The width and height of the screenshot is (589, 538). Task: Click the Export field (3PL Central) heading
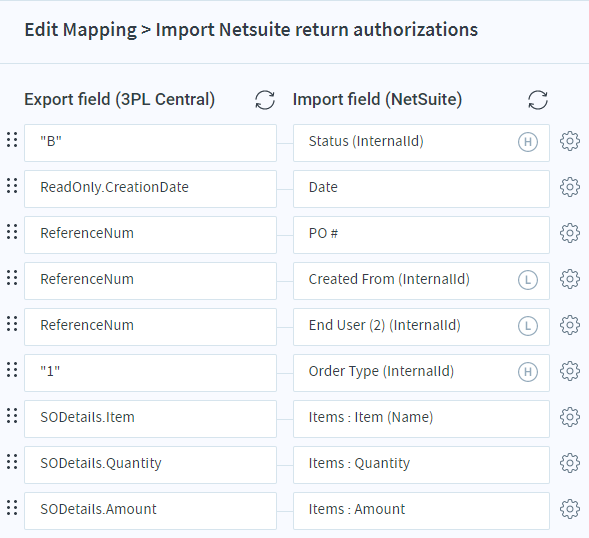point(119,100)
